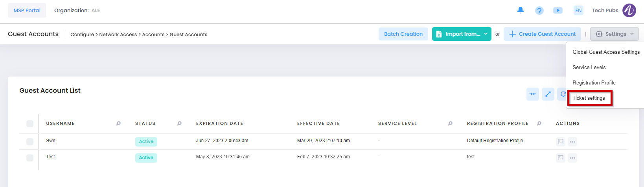The width and height of the screenshot is (644, 187).
Task: Collapse table columns with the compress icon
Action: 532,94
